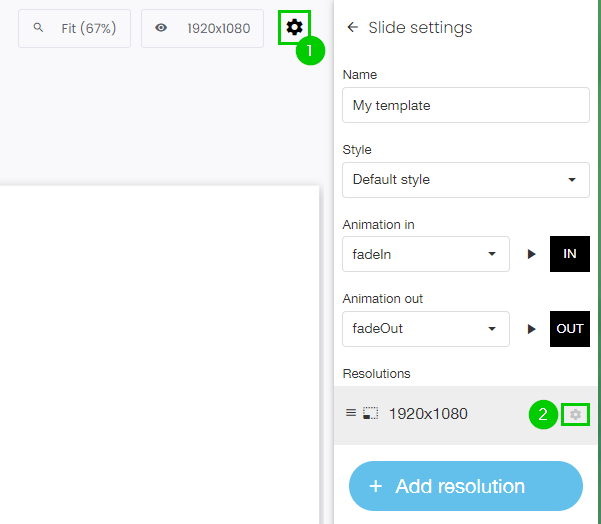
Task: Open the fadeOut animation dropdown
Action: (425, 328)
